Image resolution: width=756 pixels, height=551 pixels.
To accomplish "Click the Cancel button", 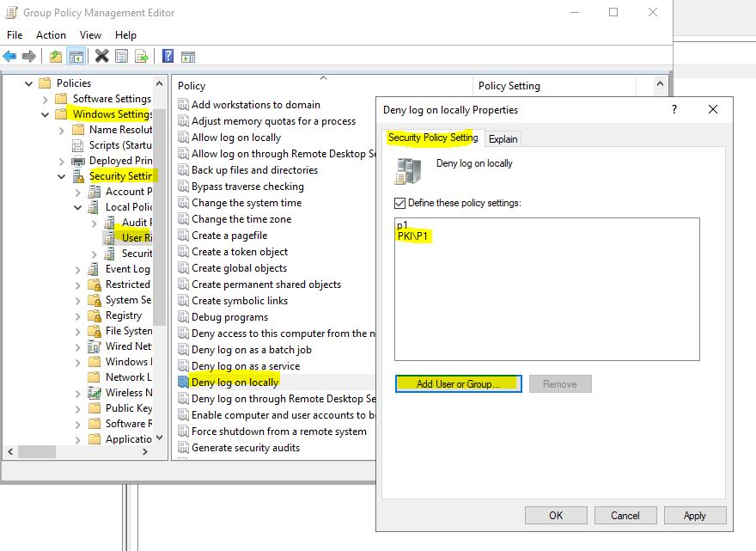I will (x=625, y=515).
